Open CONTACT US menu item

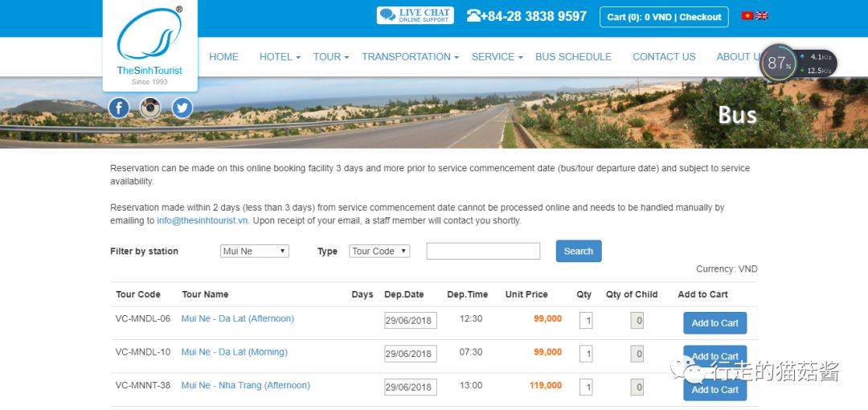664,56
